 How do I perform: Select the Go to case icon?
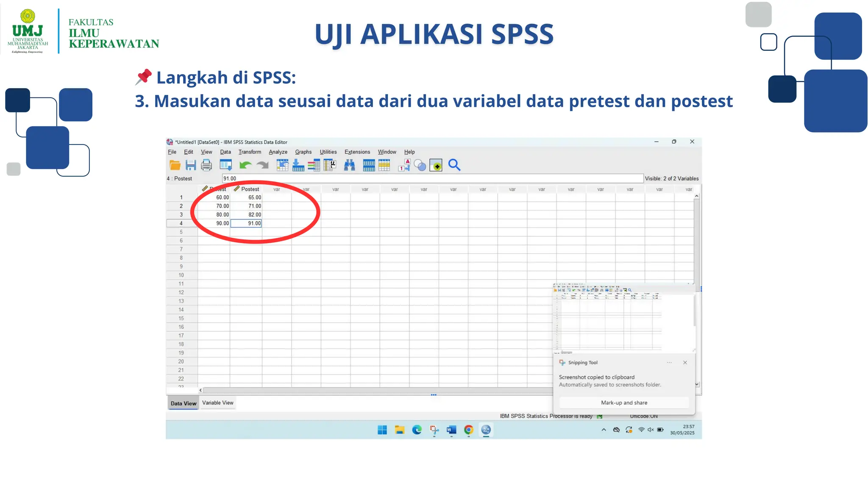282,165
